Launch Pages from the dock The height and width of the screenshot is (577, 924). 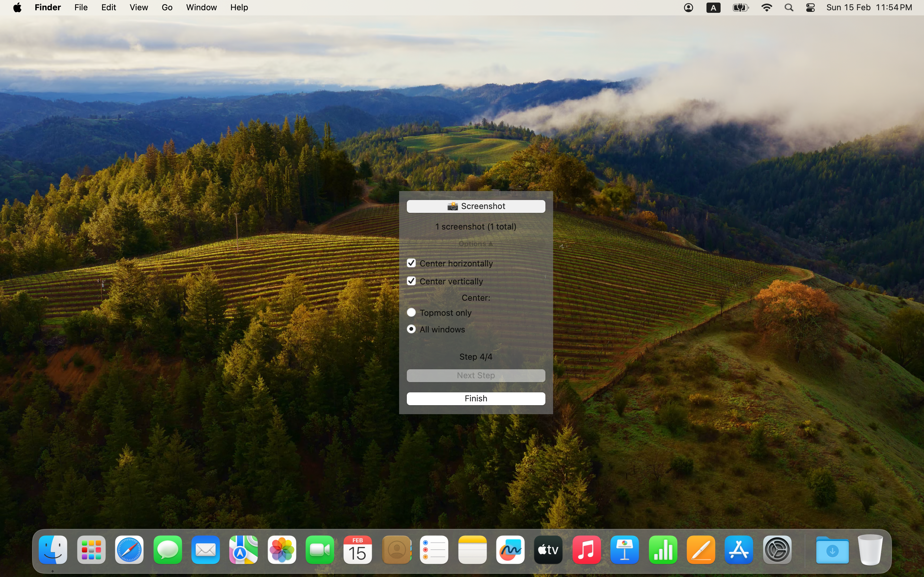[701, 550]
